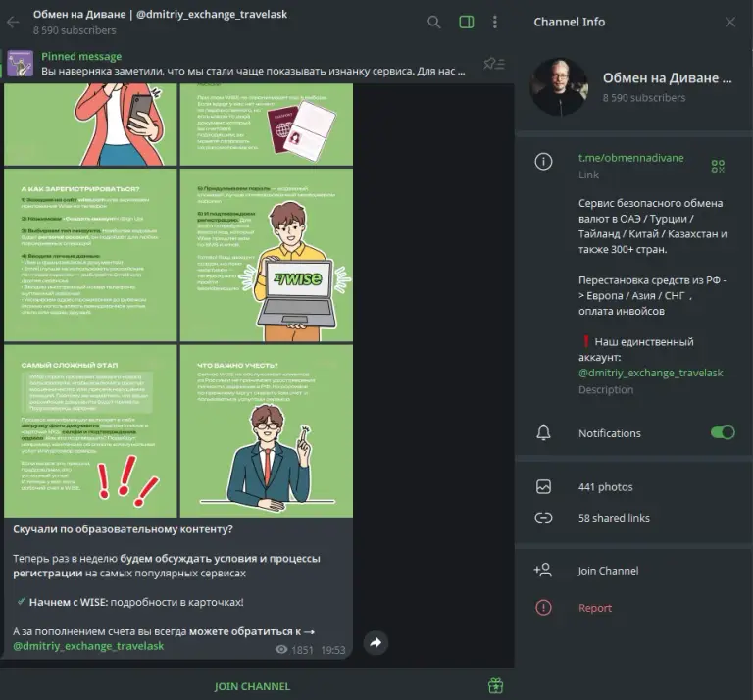Open the 'САМЫЙ СЛОЖНЫЙ ЭТАП' card image

90,430
